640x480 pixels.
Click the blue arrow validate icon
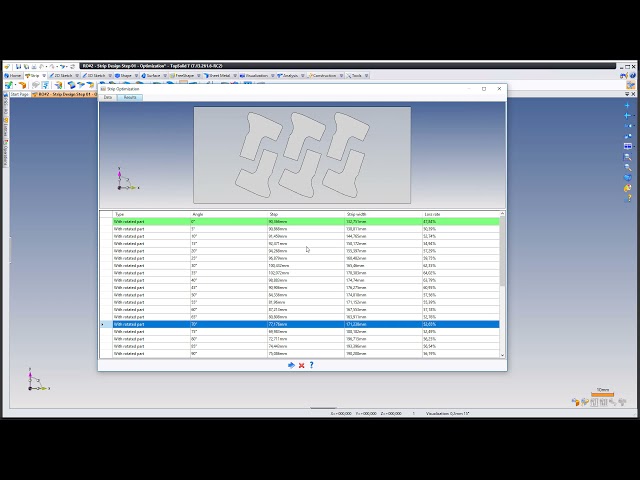291,365
